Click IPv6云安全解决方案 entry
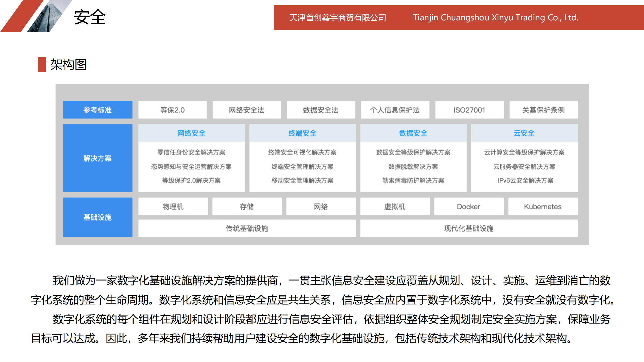644x362 pixels. click(x=525, y=180)
